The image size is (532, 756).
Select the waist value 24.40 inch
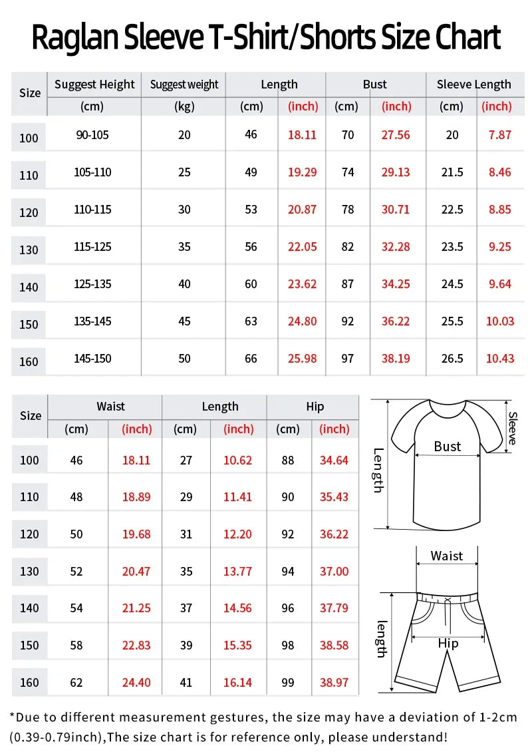[136, 682]
